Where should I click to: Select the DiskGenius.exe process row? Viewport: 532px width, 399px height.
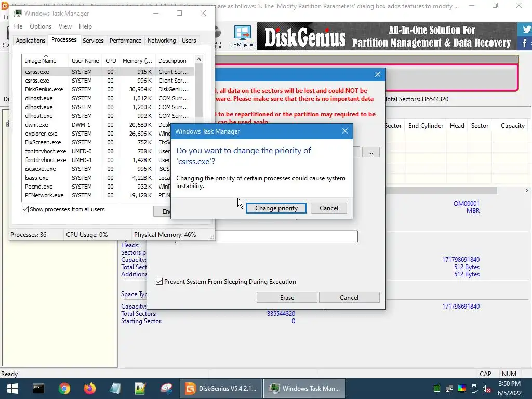[x=108, y=89]
